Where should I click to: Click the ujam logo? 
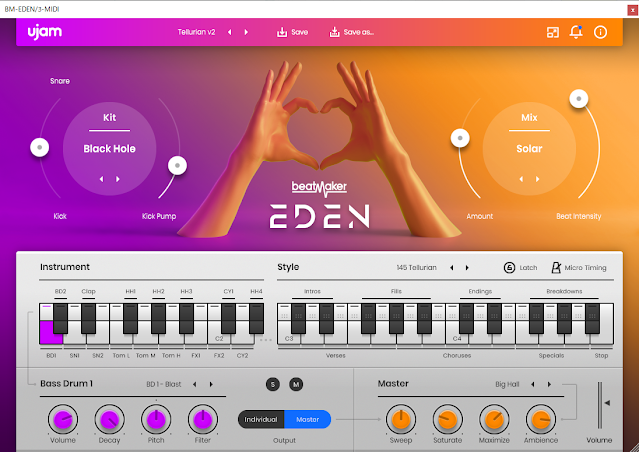point(45,32)
